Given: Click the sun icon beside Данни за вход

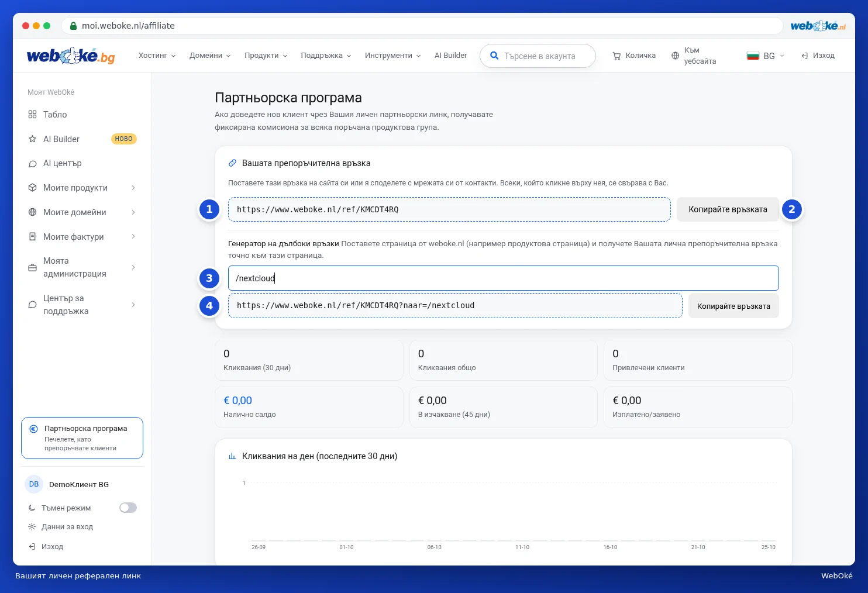Looking at the screenshot, I should pos(32,527).
